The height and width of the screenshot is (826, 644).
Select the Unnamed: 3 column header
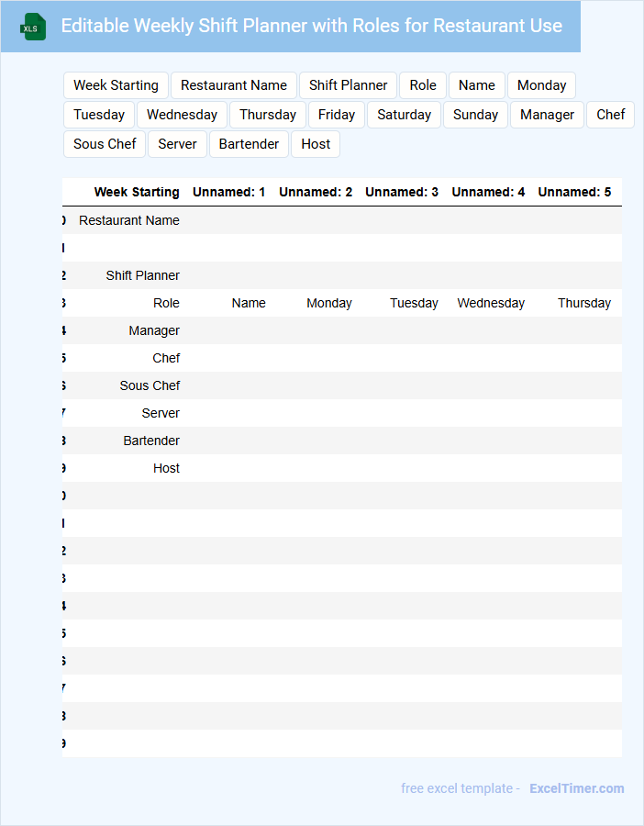[x=401, y=192]
